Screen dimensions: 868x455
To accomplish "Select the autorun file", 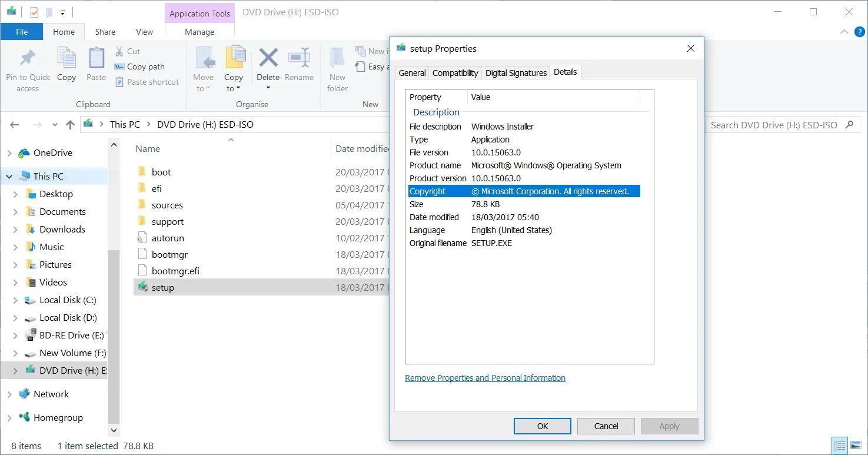I will click(168, 238).
